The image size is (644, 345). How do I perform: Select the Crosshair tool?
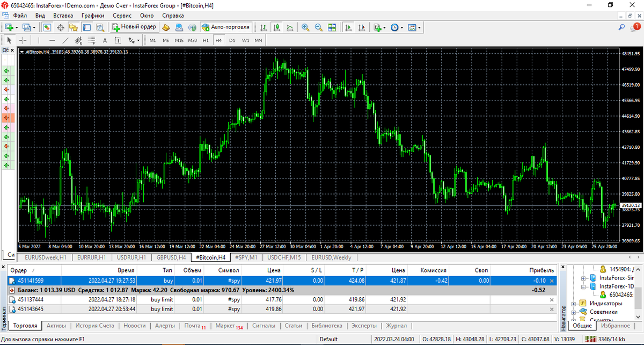click(x=23, y=40)
